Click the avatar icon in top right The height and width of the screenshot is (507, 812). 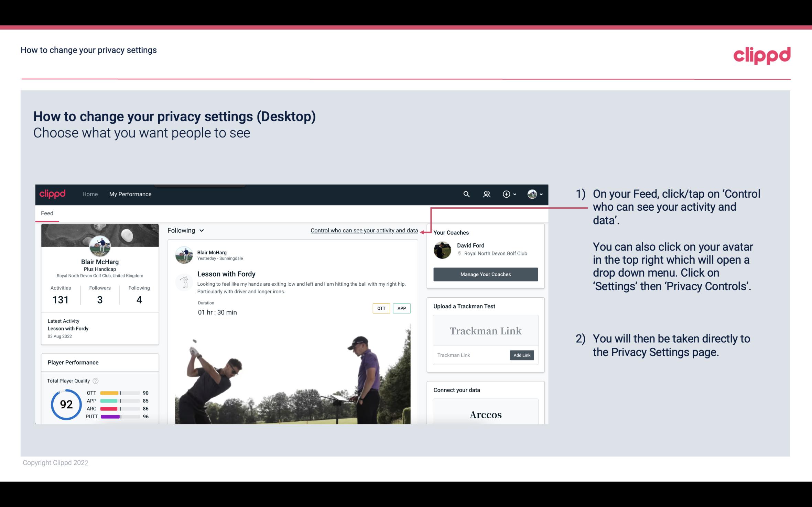[531, 194]
